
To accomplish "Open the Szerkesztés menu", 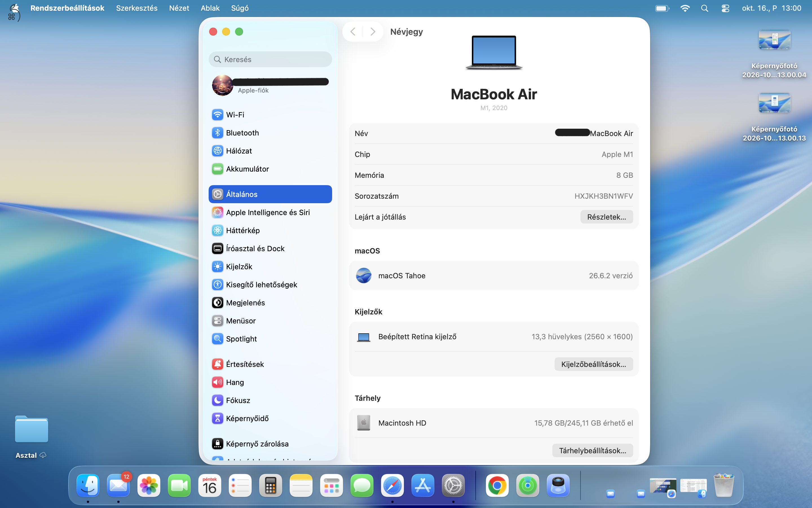I will pyautogui.click(x=136, y=8).
